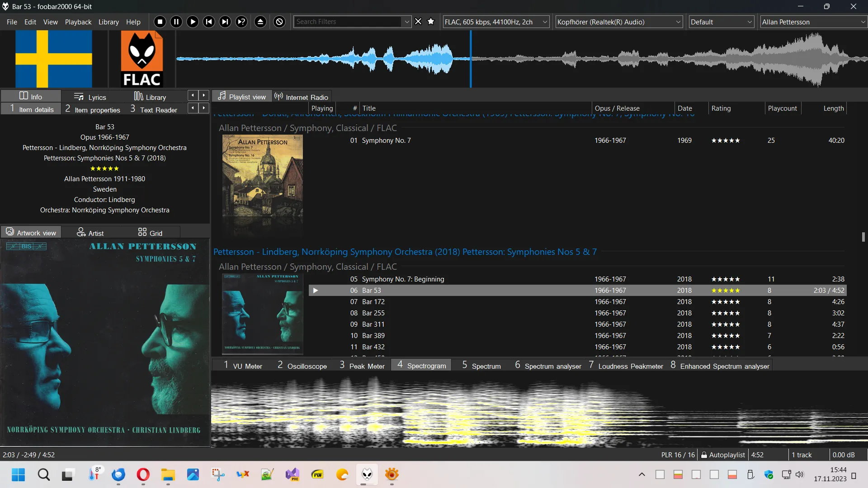This screenshot has height=488, width=868.
Task: Open the foobar2000 app in taskbar
Action: tap(367, 474)
